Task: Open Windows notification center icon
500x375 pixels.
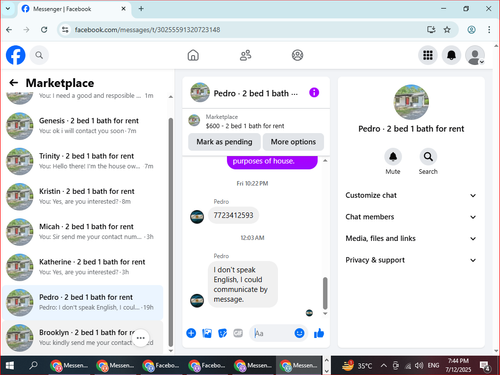Action: [484, 366]
